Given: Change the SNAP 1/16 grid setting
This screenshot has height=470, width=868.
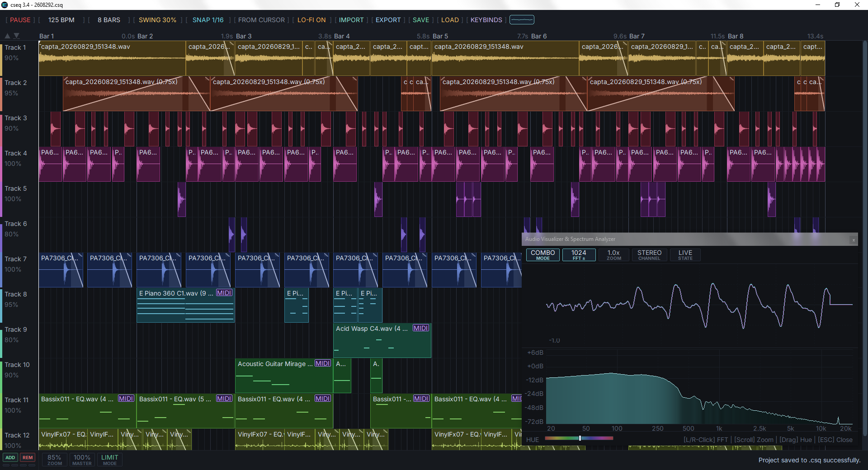Looking at the screenshot, I should click(208, 20).
